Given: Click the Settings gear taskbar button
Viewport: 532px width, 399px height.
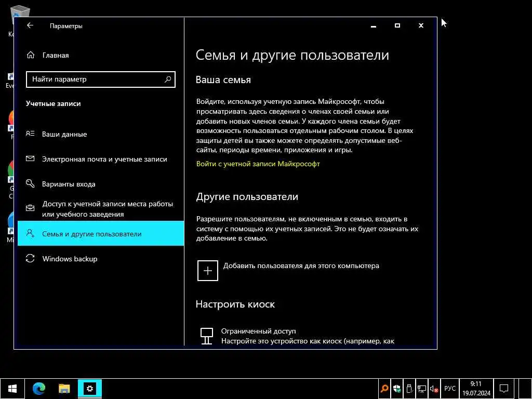Looking at the screenshot, I should pos(90,389).
